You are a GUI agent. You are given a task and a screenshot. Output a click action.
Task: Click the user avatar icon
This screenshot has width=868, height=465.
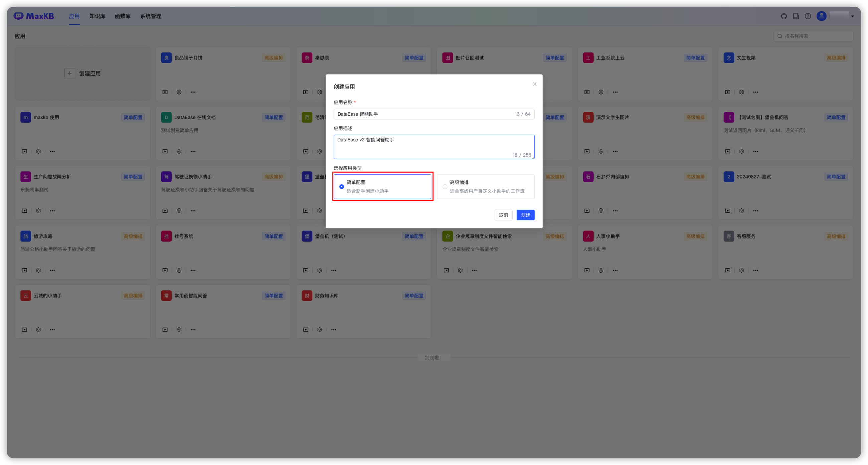tap(821, 16)
